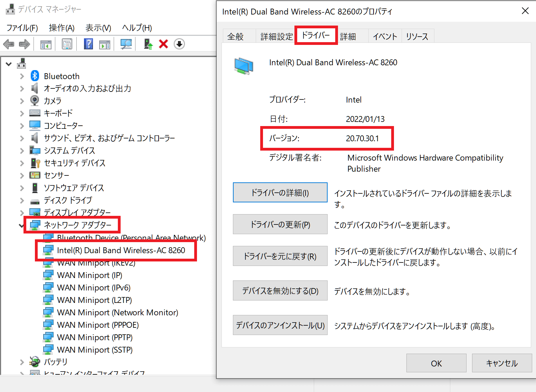The image size is (536, 392).
Task: Expand the キーボード tree node
Action: (x=22, y=113)
